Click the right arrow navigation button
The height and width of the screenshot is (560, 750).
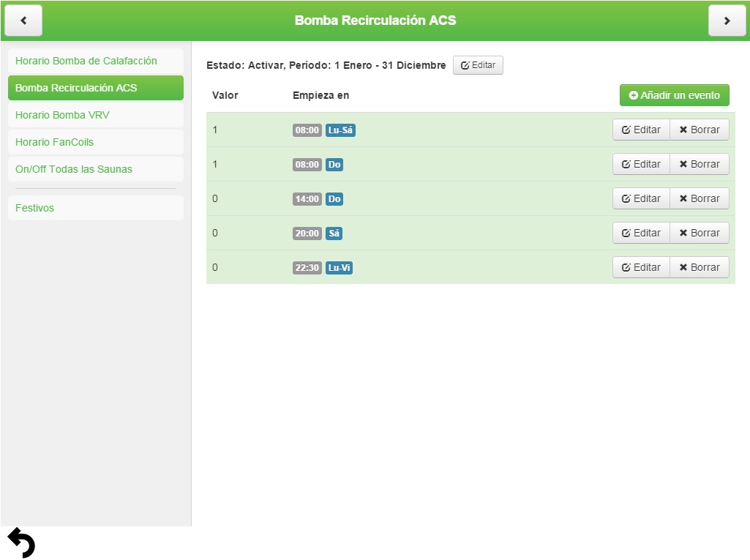[727, 20]
